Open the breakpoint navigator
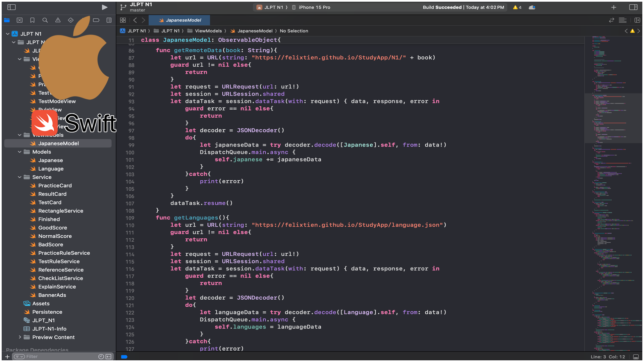The image size is (644, 362). (96, 20)
